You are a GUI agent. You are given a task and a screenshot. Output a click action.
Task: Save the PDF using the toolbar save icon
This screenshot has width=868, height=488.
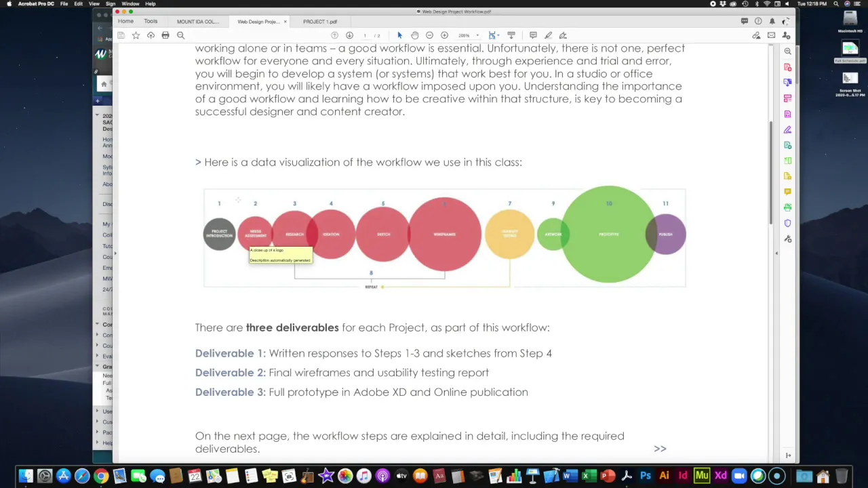(x=121, y=35)
